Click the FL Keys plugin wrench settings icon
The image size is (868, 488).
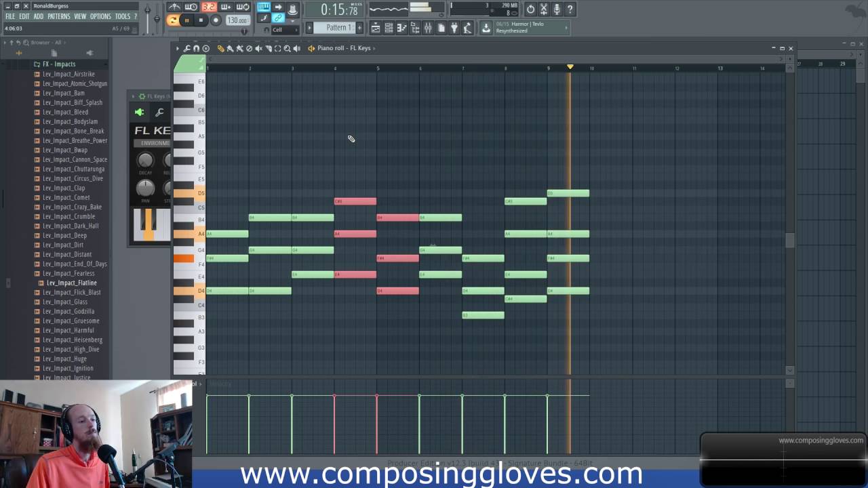tap(159, 113)
